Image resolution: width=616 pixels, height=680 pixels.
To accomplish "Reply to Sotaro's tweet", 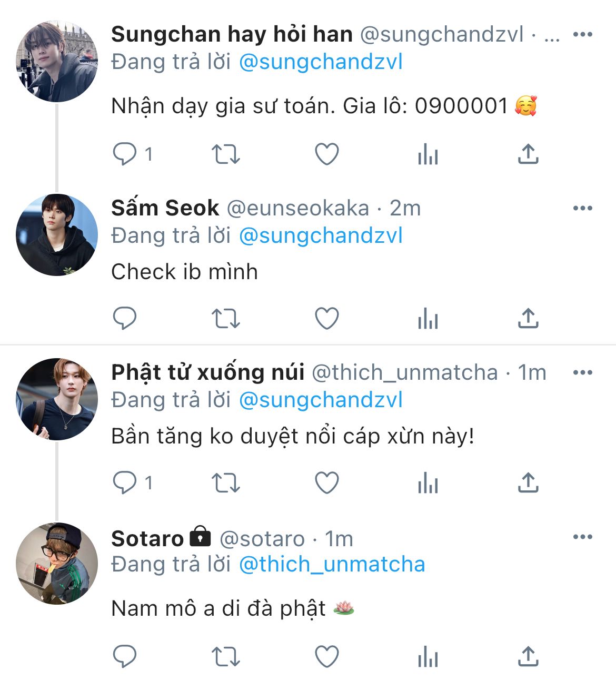I will [x=125, y=657].
